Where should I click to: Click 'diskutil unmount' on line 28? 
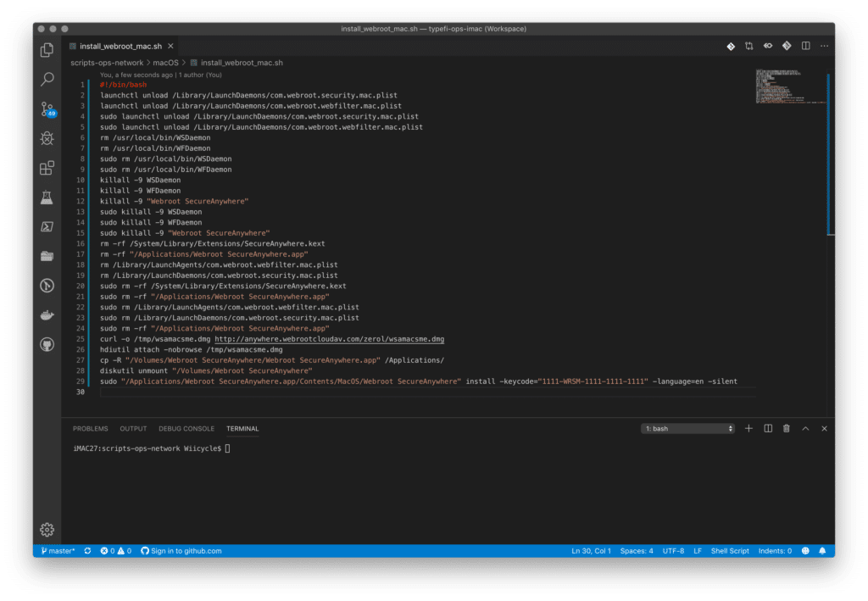click(134, 370)
